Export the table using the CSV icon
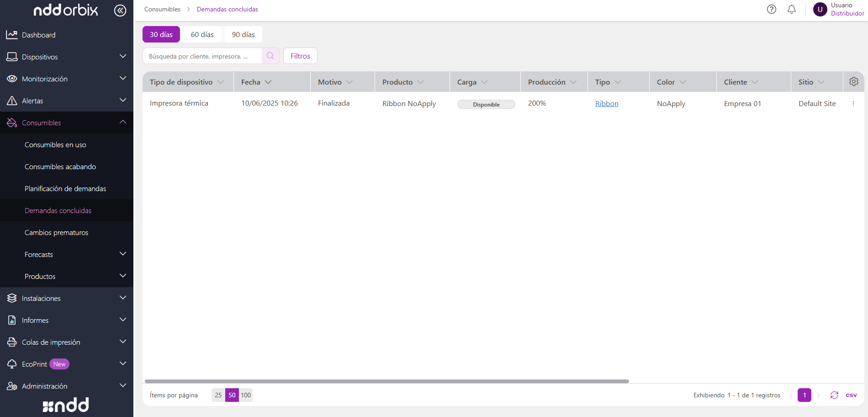 coord(851,395)
